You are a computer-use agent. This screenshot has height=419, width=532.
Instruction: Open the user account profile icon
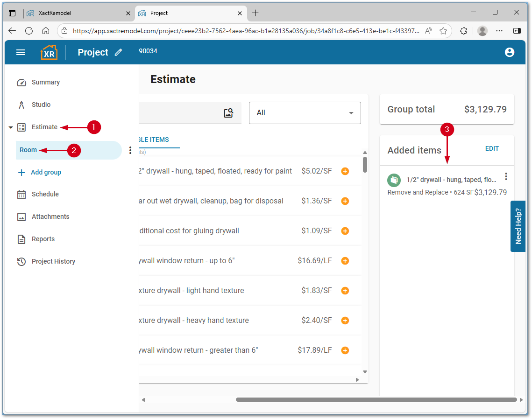(x=510, y=52)
